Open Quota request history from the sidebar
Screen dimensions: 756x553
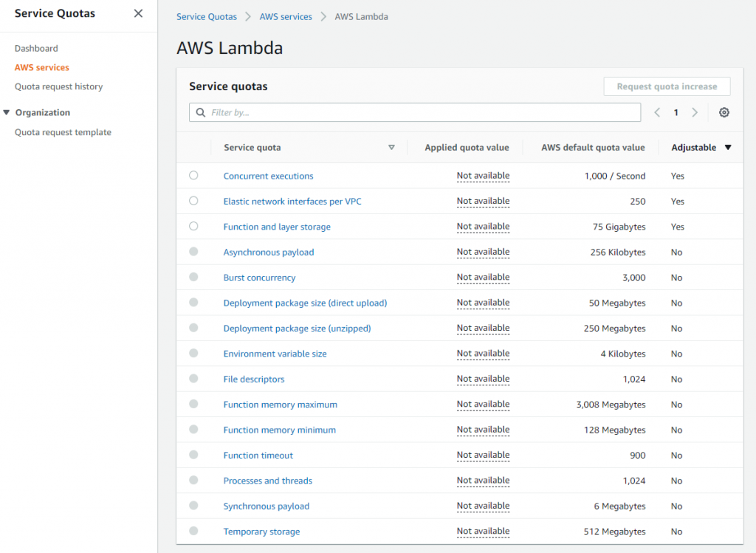tap(57, 86)
